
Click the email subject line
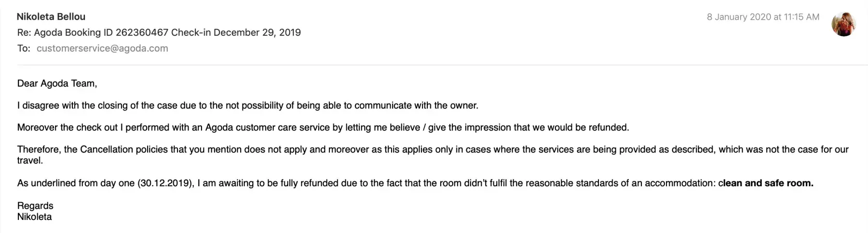click(x=159, y=32)
